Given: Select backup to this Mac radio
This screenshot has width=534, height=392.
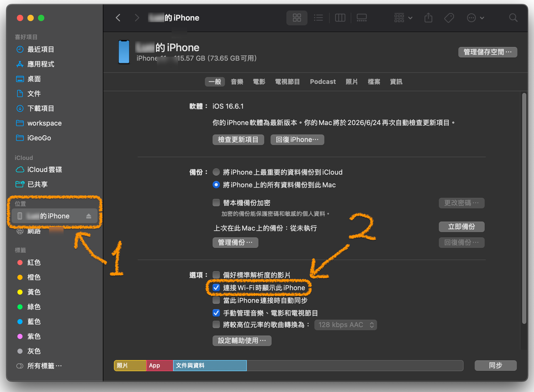Looking at the screenshot, I should coord(216,185).
